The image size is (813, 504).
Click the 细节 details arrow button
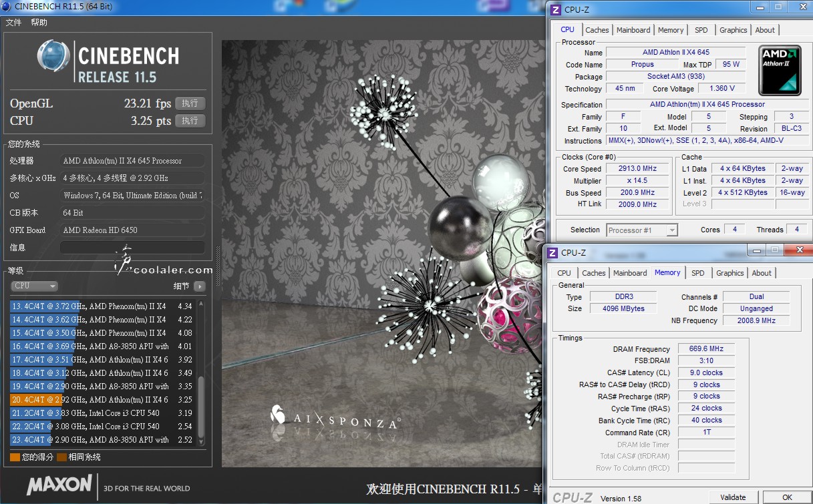pyautogui.click(x=199, y=286)
